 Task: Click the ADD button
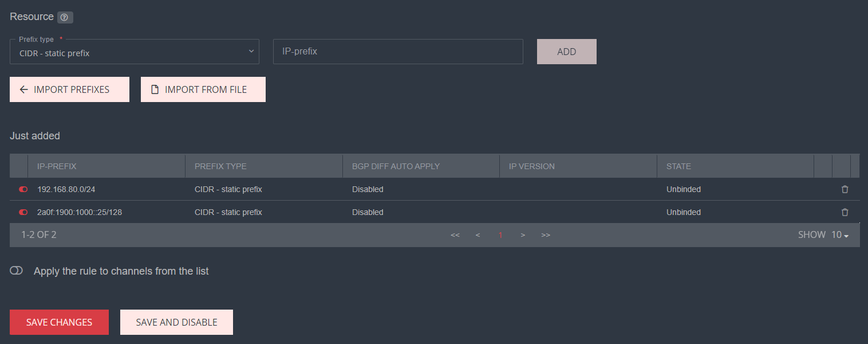click(566, 52)
